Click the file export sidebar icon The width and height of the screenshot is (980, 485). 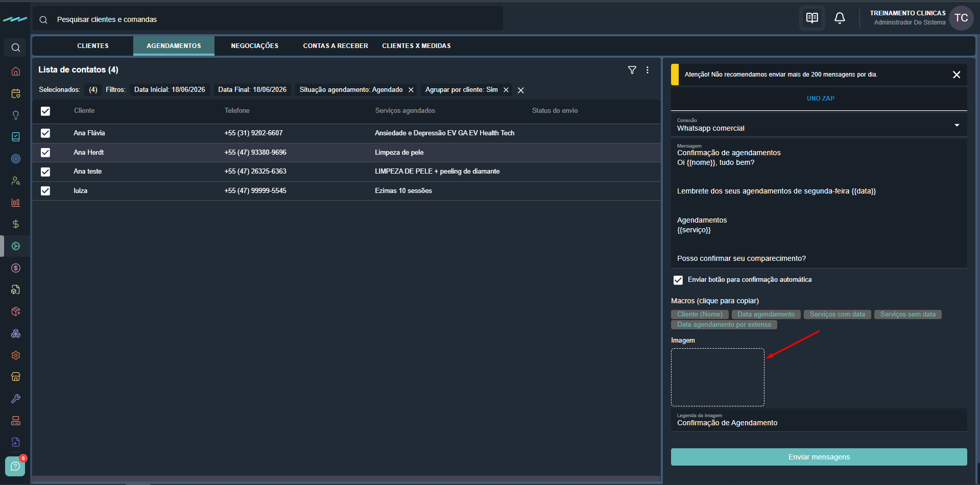pyautogui.click(x=16, y=442)
